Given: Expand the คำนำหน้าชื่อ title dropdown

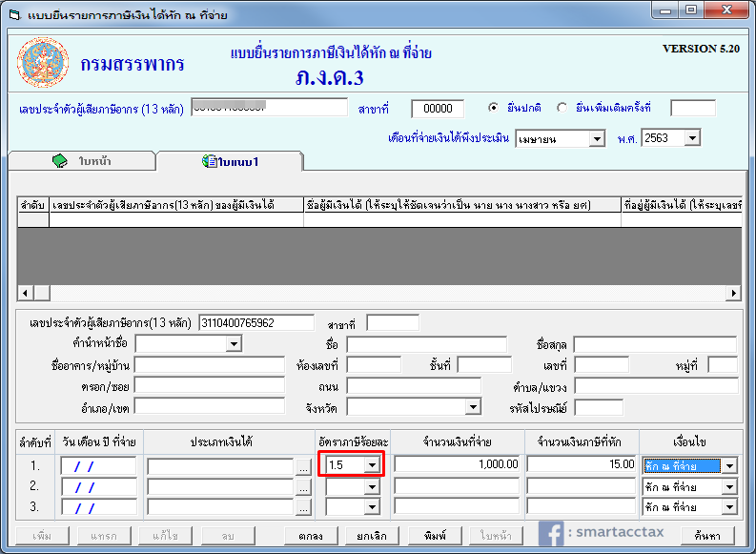Looking at the screenshot, I should (234, 344).
